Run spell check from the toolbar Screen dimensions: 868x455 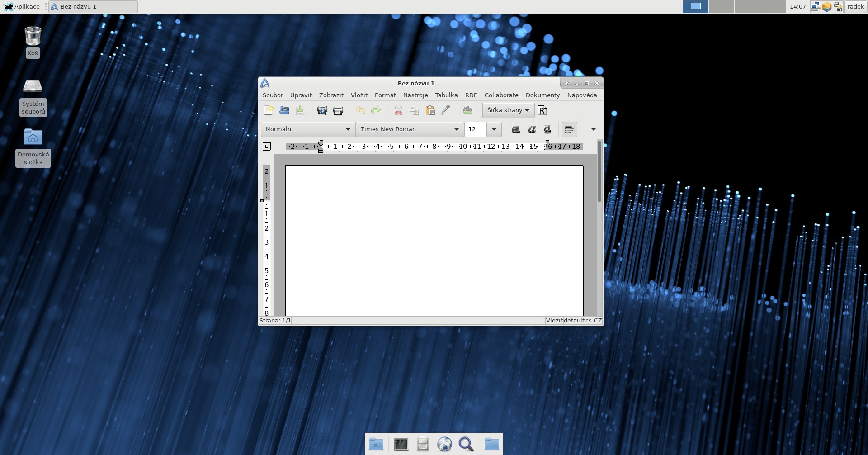(x=468, y=110)
